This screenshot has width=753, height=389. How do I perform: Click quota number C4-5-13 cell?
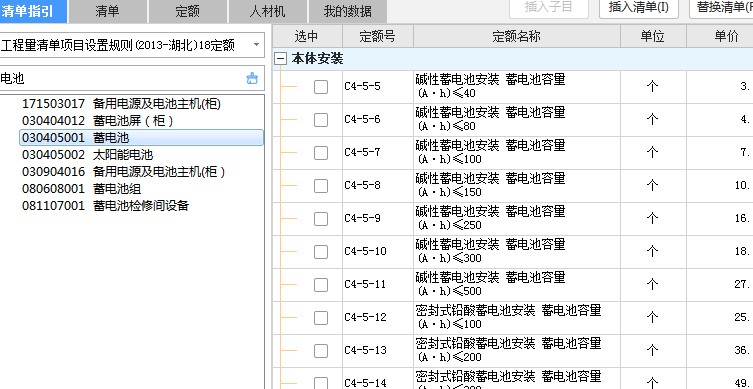[377, 351]
